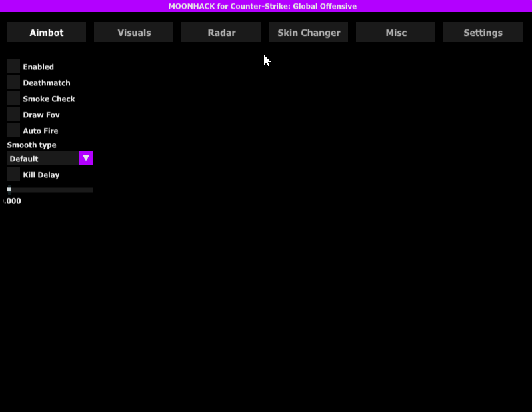
Task: Open the Misc tab
Action: coord(395,32)
